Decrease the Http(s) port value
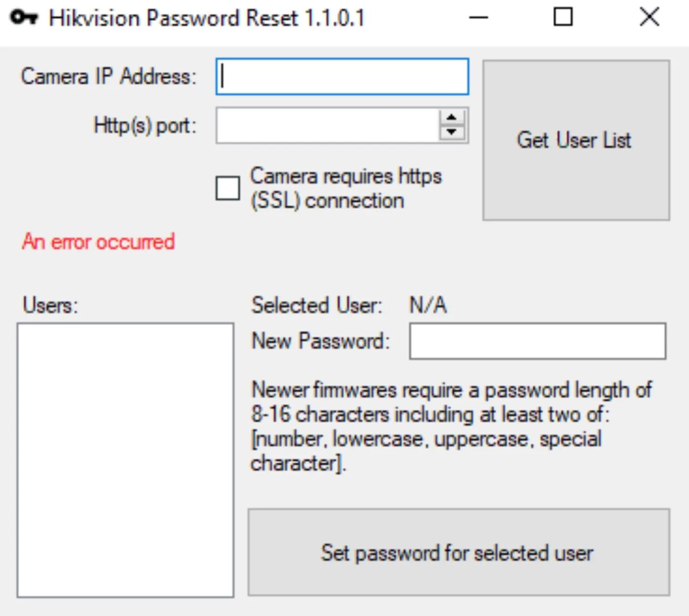This screenshot has height=616, width=689. [x=451, y=132]
